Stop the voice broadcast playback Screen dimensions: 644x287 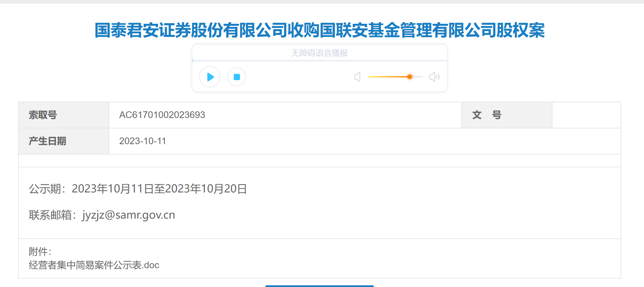click(237, 77)
